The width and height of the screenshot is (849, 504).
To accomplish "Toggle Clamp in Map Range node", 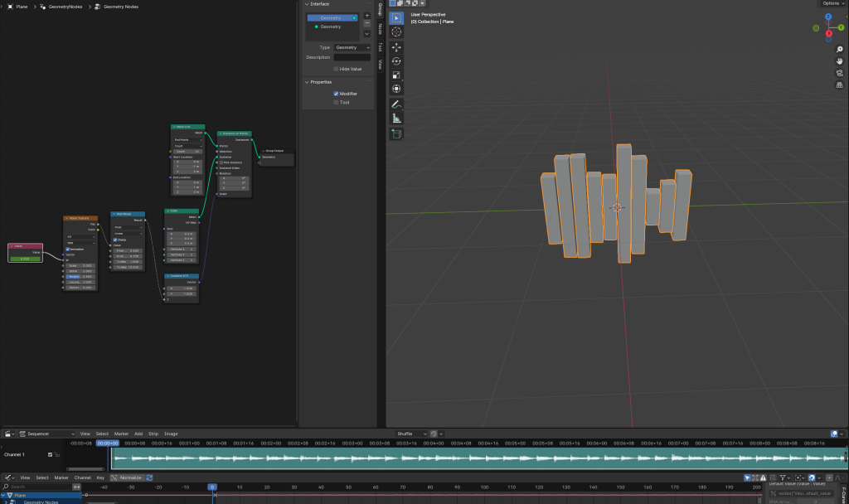I will [115, 240].
